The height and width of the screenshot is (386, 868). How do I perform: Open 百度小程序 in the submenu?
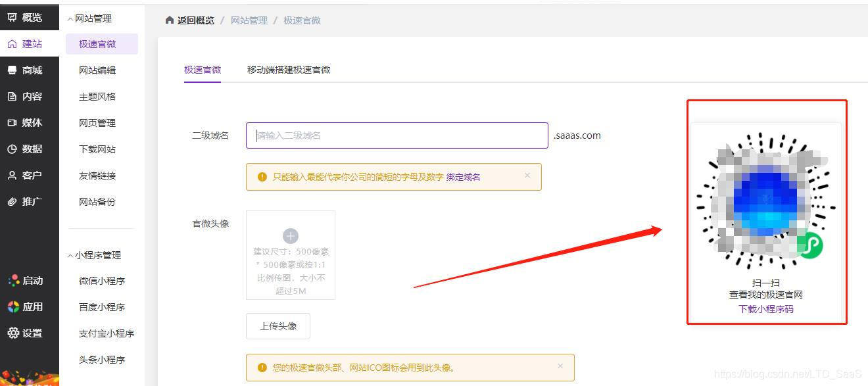[x=102, y=307]
